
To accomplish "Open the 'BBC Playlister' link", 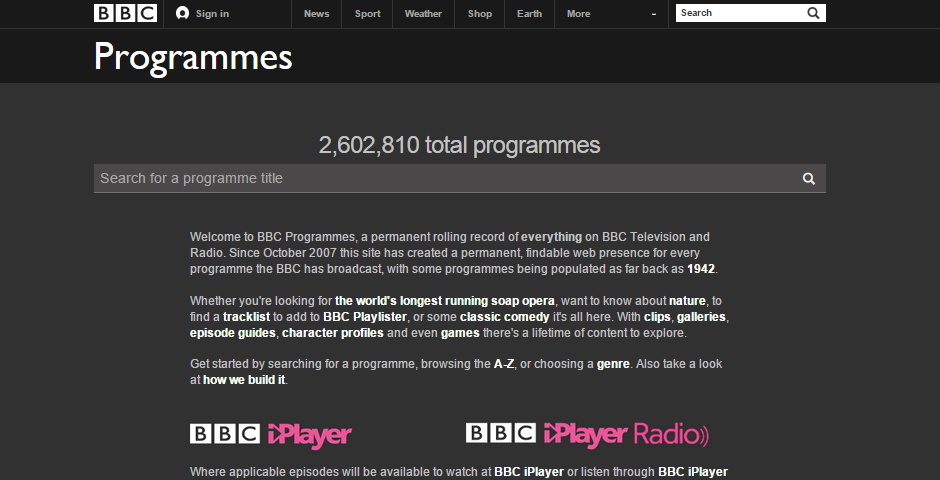I will (x=365, y=316).
